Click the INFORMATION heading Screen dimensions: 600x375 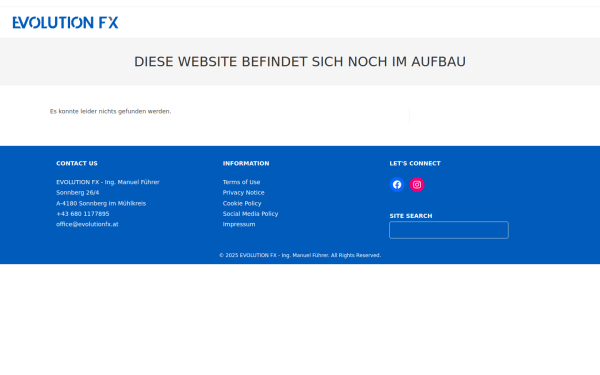246,163
